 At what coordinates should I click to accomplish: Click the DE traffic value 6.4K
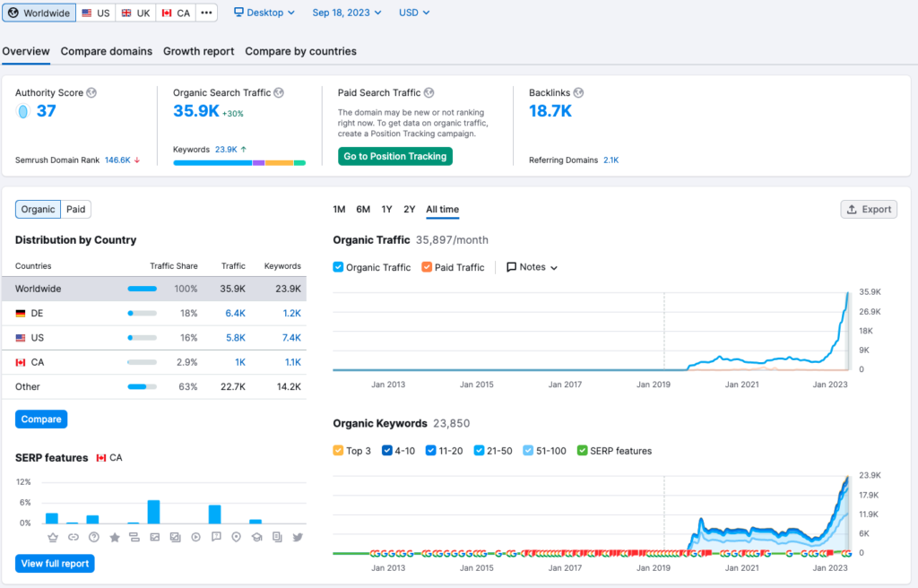tap(236, 314)
